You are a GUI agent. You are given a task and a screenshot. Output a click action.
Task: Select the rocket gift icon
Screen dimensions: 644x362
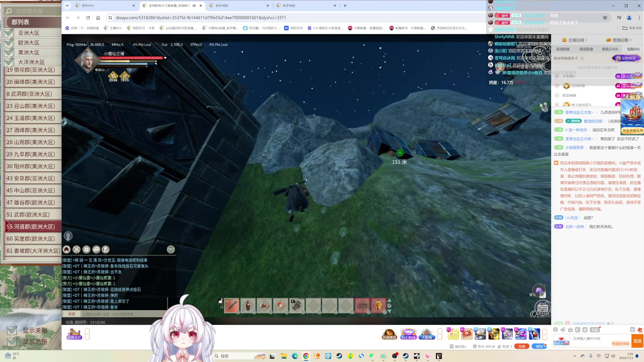pos(534,334)
